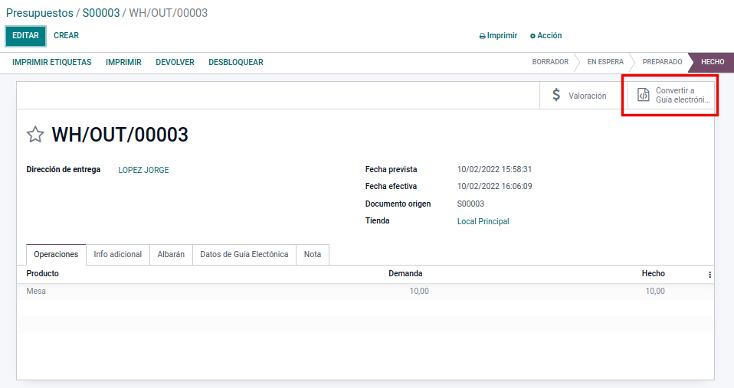This screenshot has height=388, width=734.
Task: Click the Documento origen value S00003
Action: (470, 204)
